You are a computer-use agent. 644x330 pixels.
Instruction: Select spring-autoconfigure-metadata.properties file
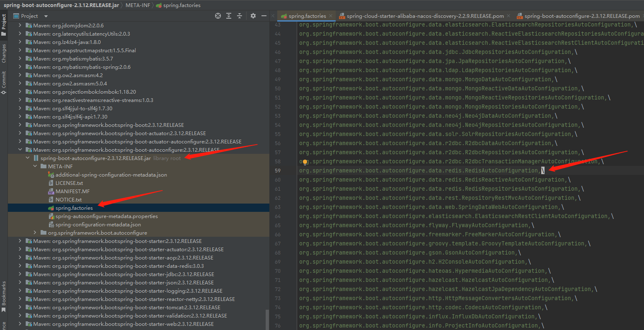(x=107, y=216)
